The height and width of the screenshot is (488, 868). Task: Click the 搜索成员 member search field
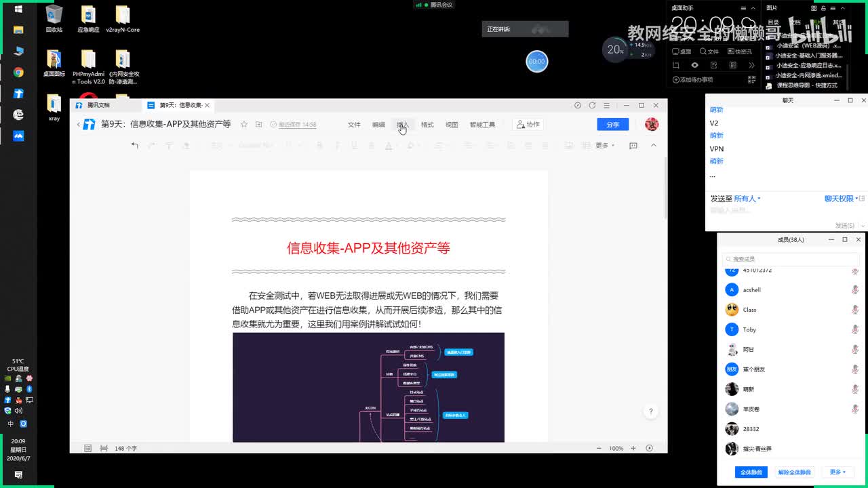tap(790, 259)
